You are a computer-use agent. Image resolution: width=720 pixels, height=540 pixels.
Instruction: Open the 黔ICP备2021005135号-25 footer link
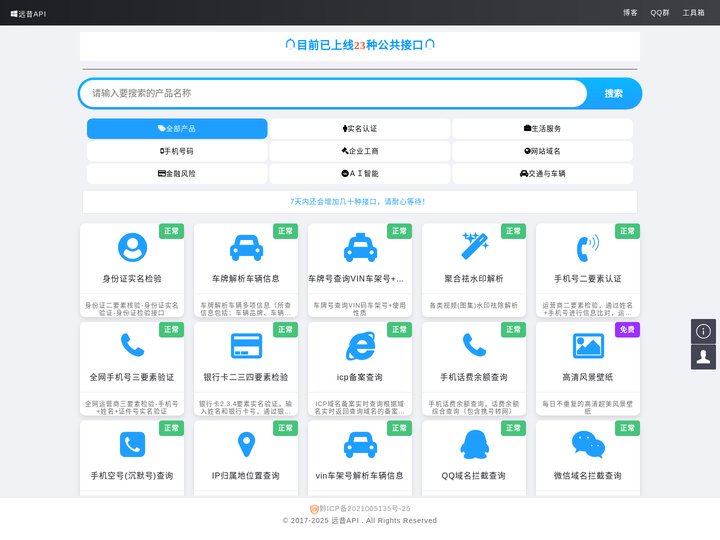(360, 508)
